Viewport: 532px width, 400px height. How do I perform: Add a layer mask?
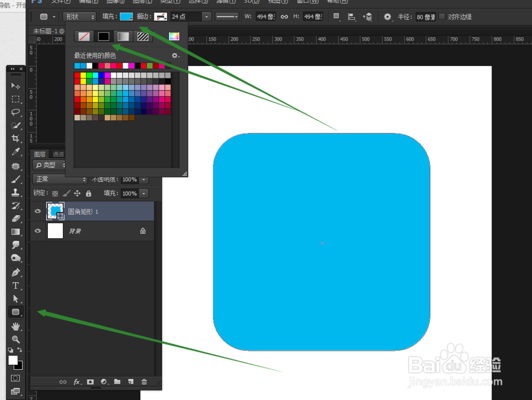[x=90, y=382]
